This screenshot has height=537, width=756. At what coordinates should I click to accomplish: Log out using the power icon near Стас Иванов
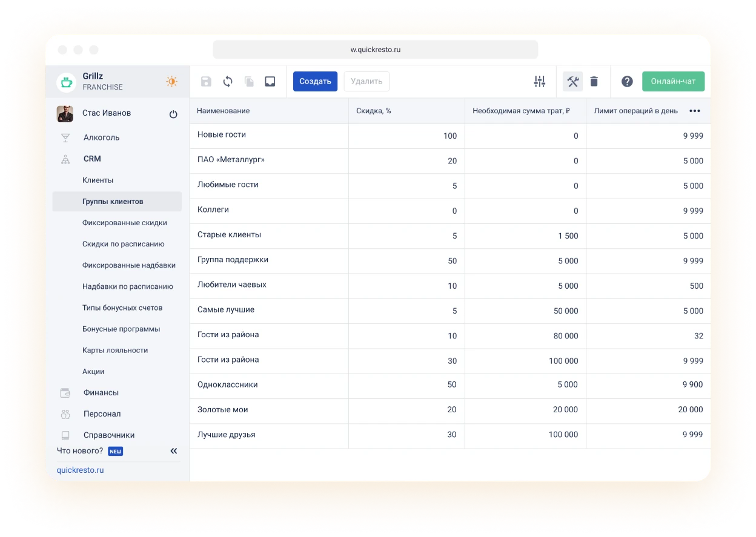tap(173, 113)
